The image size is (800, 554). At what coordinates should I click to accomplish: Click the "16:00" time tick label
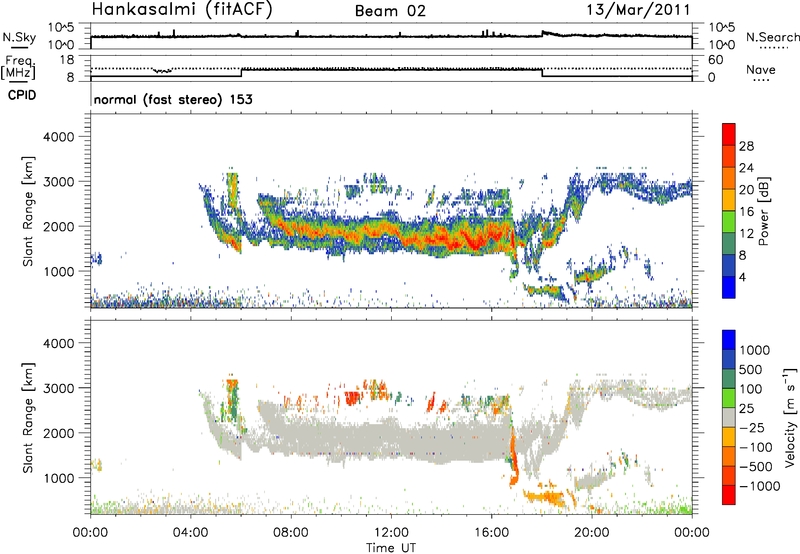coord(491,533)
